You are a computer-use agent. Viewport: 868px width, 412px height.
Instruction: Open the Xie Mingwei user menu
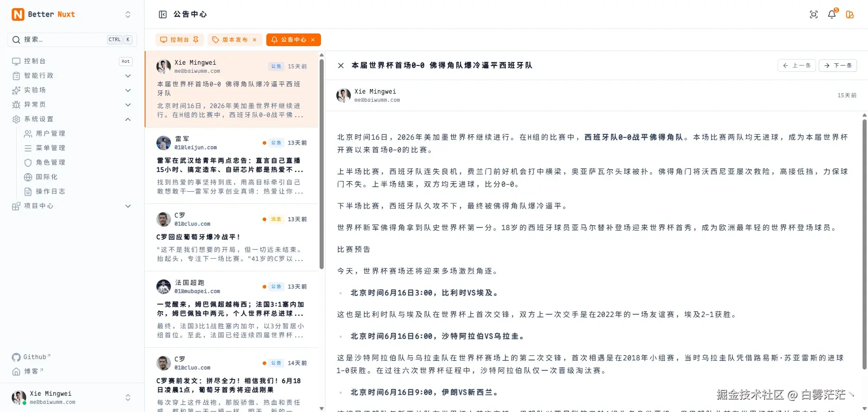pyautogui.click(x=72, y=398)
